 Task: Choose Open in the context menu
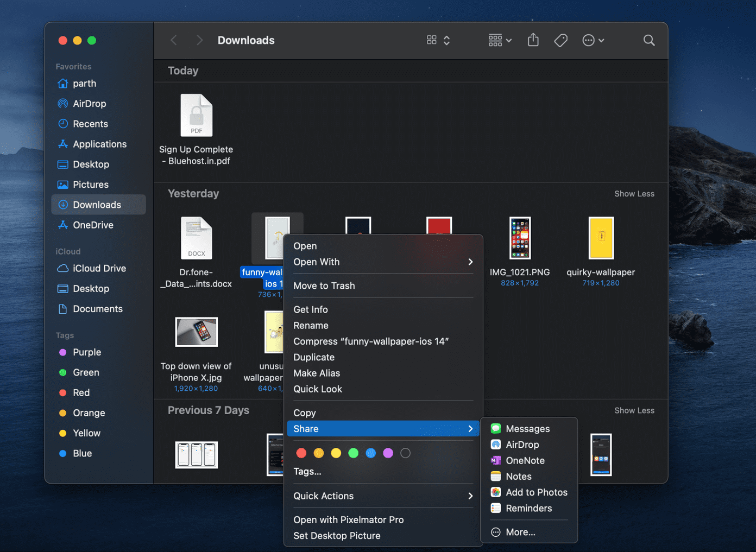point(383,246)
